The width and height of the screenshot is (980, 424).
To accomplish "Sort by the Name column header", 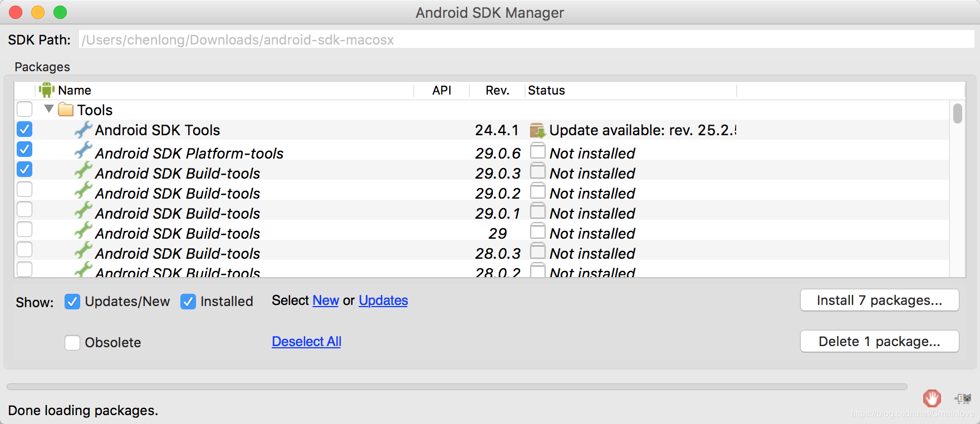I will pos(226,90).
